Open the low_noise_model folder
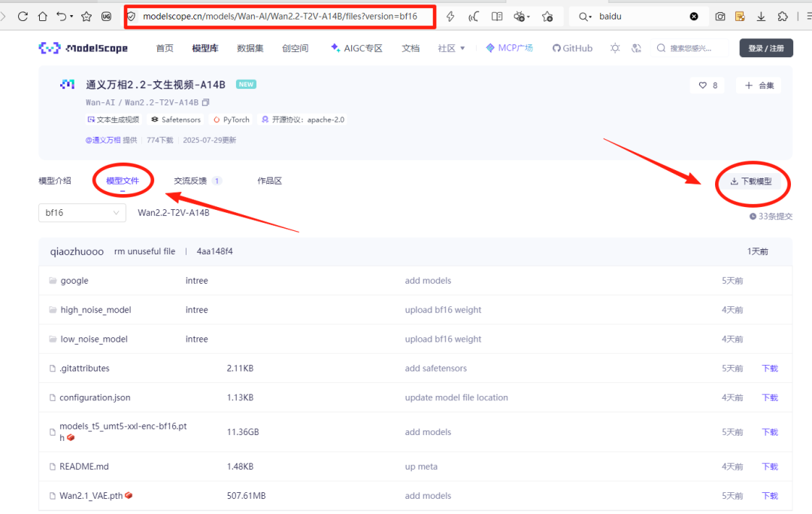 coord(94,339)
